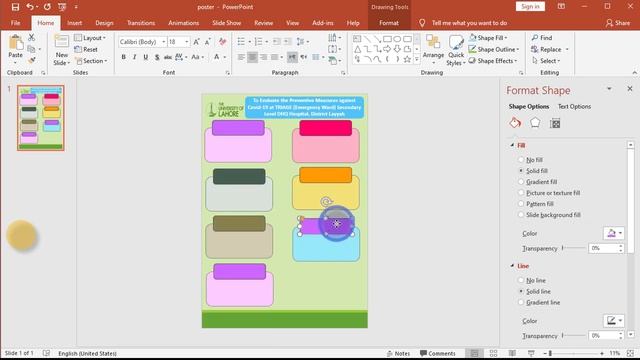Screen dimensions: 640x360
Task: Open Size & Properties icon in Format Shape
Action: click(x=555, y=123)
